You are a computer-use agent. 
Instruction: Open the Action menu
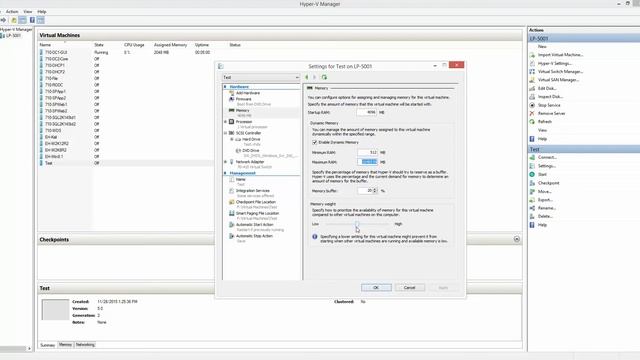pyautogui.click(x=12, y=11)
